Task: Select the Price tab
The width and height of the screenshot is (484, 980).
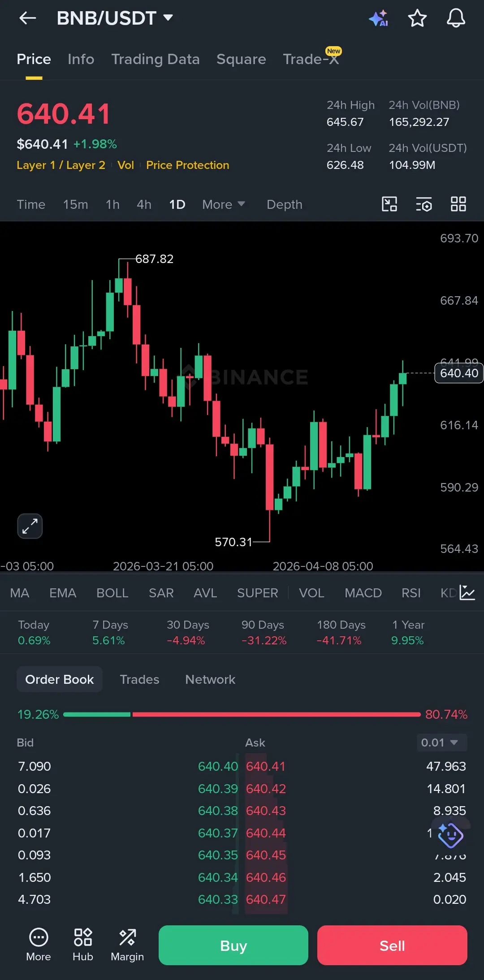Action: click(x=34, y=59)
